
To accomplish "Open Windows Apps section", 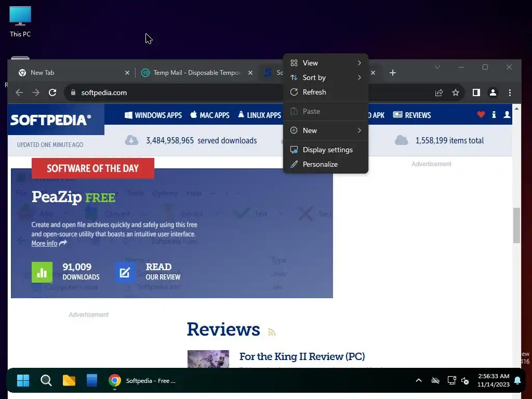I will tap(153, 115).
